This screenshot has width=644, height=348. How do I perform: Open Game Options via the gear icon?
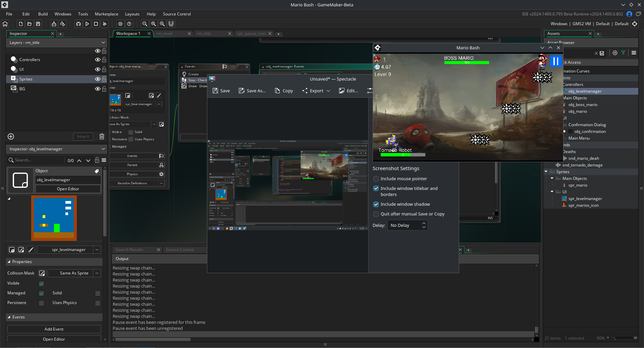[120, 24]
